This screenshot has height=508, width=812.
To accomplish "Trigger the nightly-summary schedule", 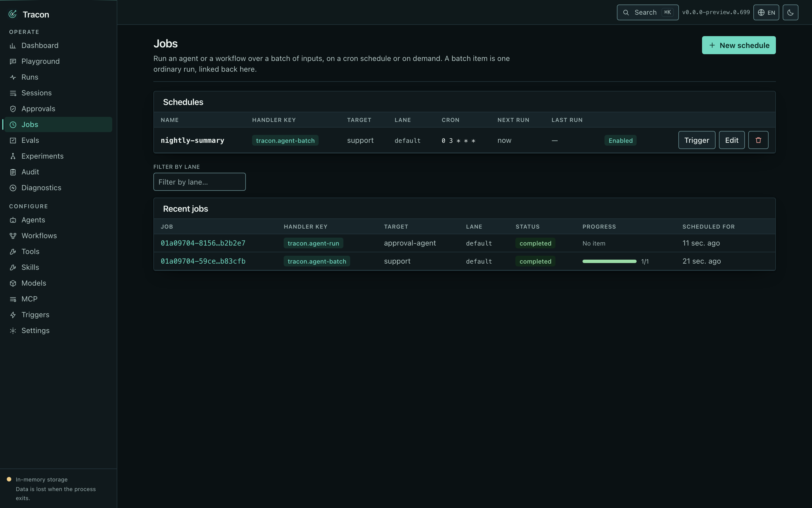I will tap(697, 140).
